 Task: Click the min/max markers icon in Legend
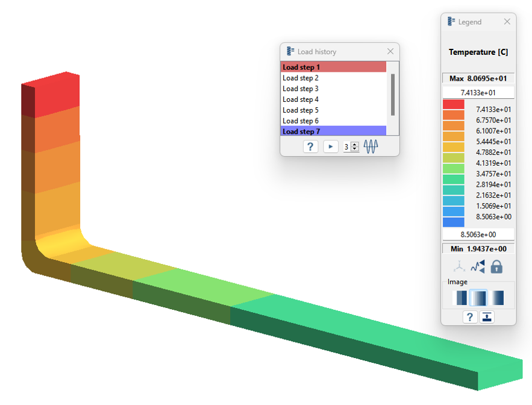click(478, 266)
